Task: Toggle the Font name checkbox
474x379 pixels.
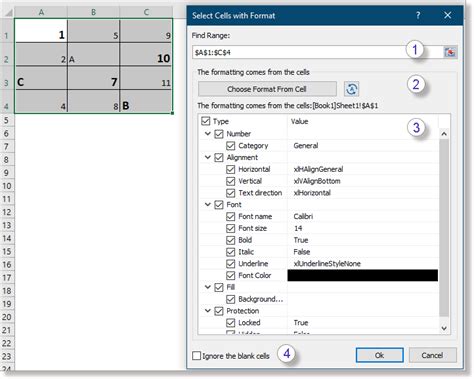Action: coord(230,216)
